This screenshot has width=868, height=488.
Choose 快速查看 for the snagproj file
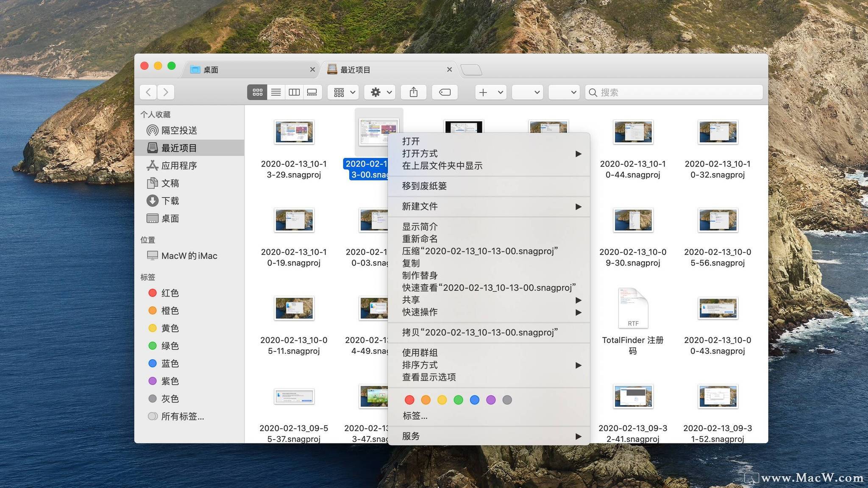click(489, 288)
